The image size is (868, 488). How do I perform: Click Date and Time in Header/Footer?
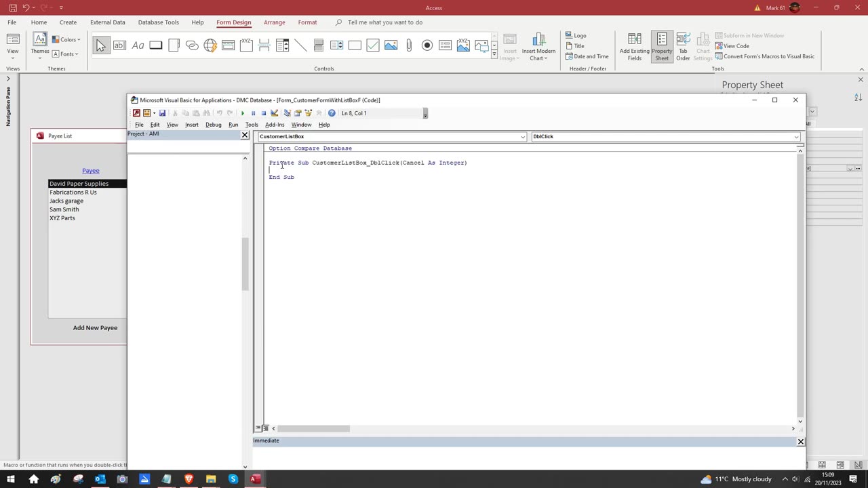587,56
